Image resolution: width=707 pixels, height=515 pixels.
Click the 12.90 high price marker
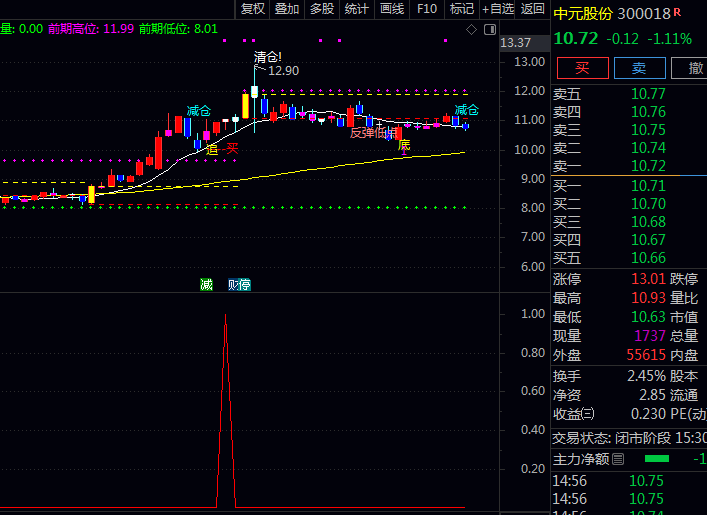(284, 71)
